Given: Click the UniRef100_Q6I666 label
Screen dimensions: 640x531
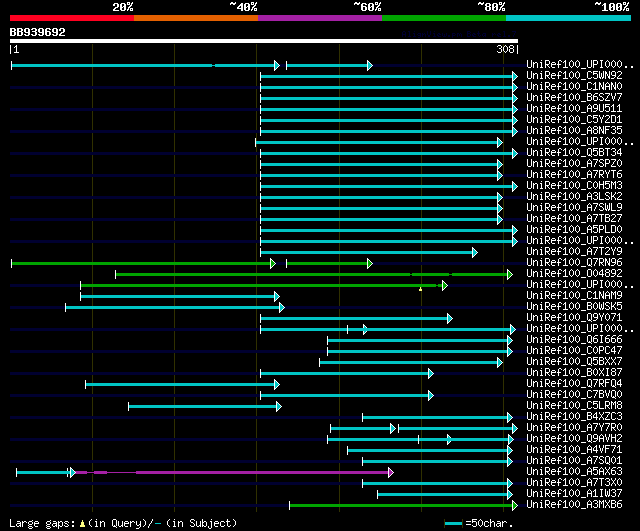Looking at the screenshot, I should [x=574, y=340].
